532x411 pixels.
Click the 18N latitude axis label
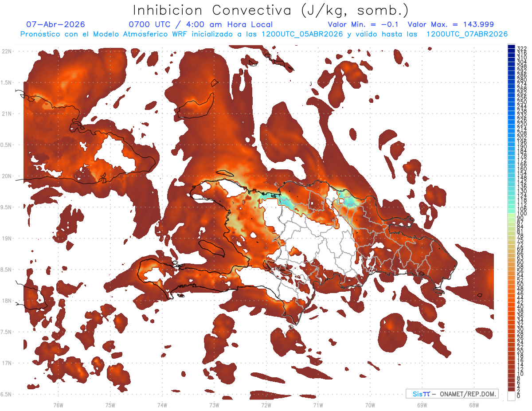(7, 301)
